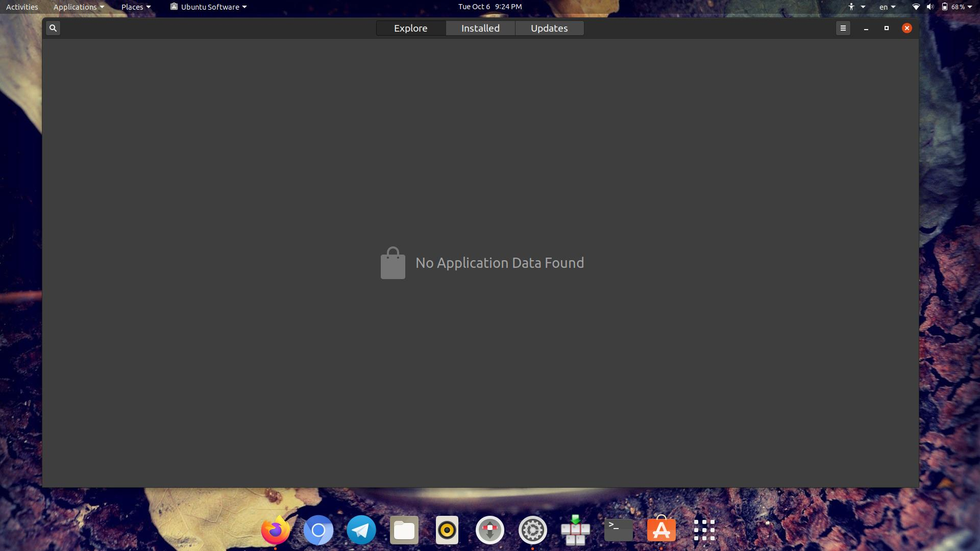Open Files manager in dock
This screenshot has height=551, width=980.
point(404,531)
